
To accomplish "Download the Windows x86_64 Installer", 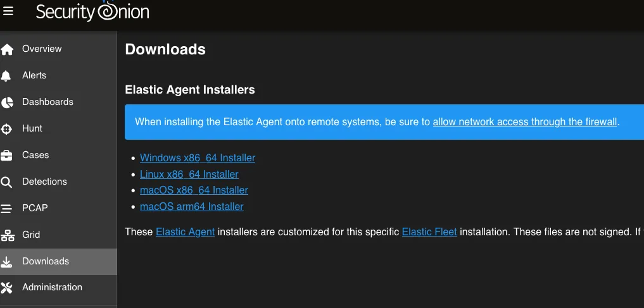I will tap(198, 157).
